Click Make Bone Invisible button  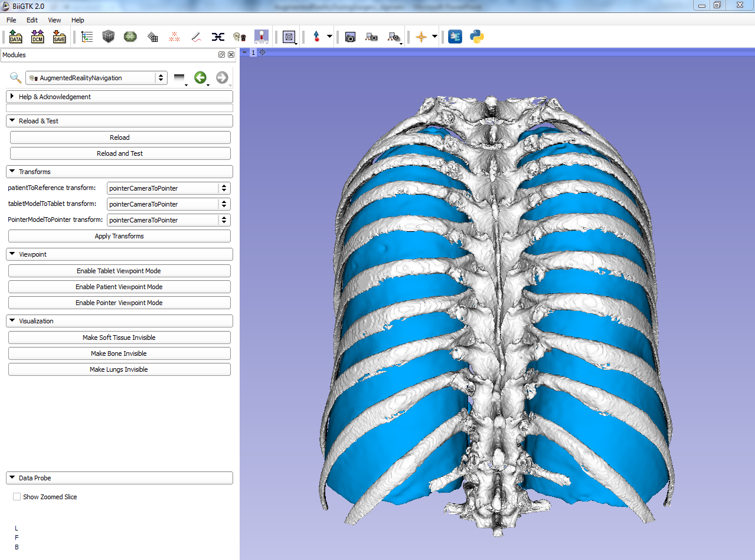click(x=119, y=353)
